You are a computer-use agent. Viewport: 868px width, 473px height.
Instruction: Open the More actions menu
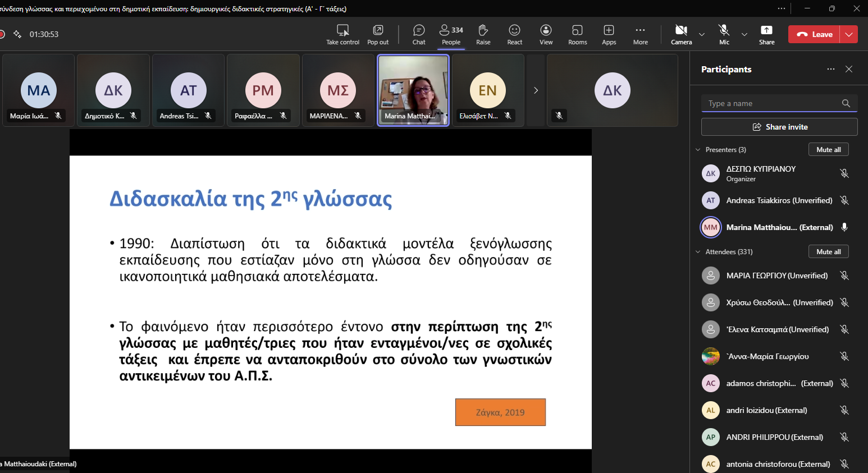(x=640, y=34)
